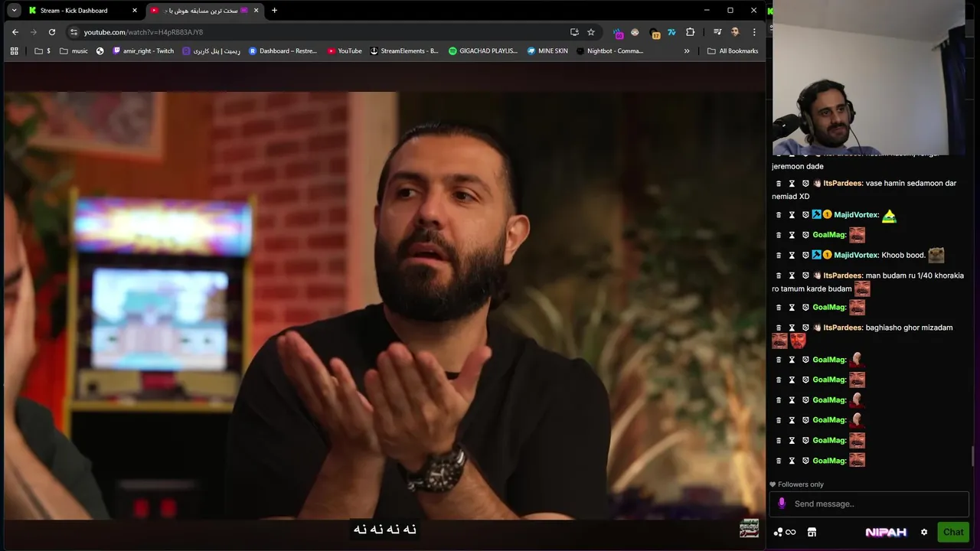Image resolution: width=980 pixels, height=551 pixels.
Task: Select the YouTube video tab
Action: pos(204,10)
